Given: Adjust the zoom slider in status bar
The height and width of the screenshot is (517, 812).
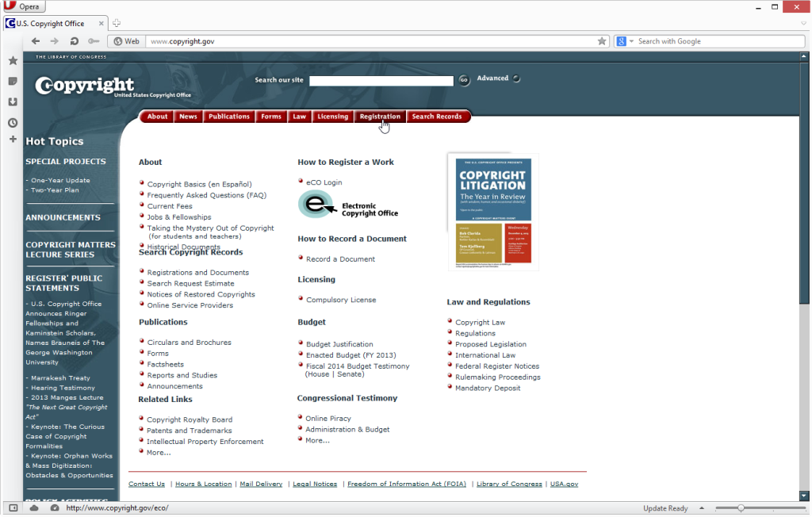Looking at the screenshot, I should [741, 508].
